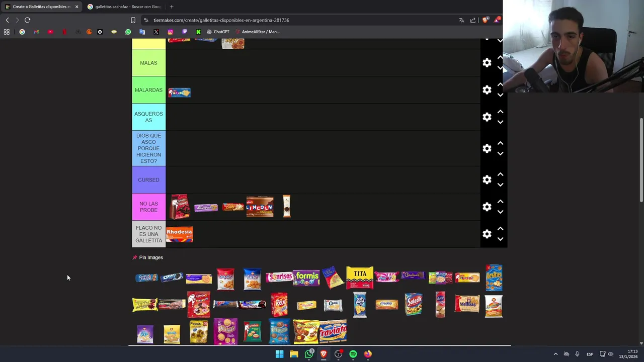Screen dimensions: 644x362
Task: Open Instagram bookmark icon
Action: [170, 32]
